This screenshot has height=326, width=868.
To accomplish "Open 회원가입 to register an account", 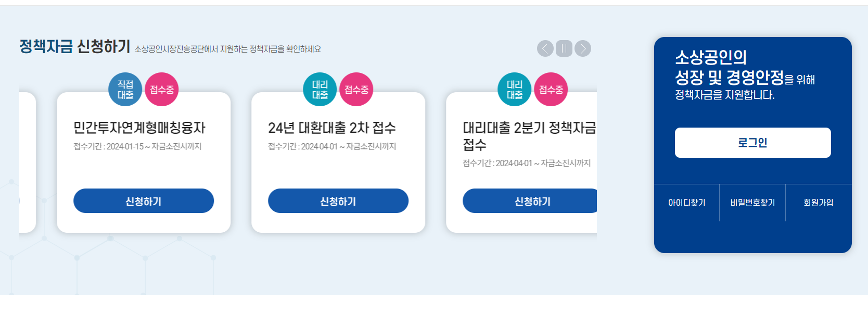I will tap(818, 203).
